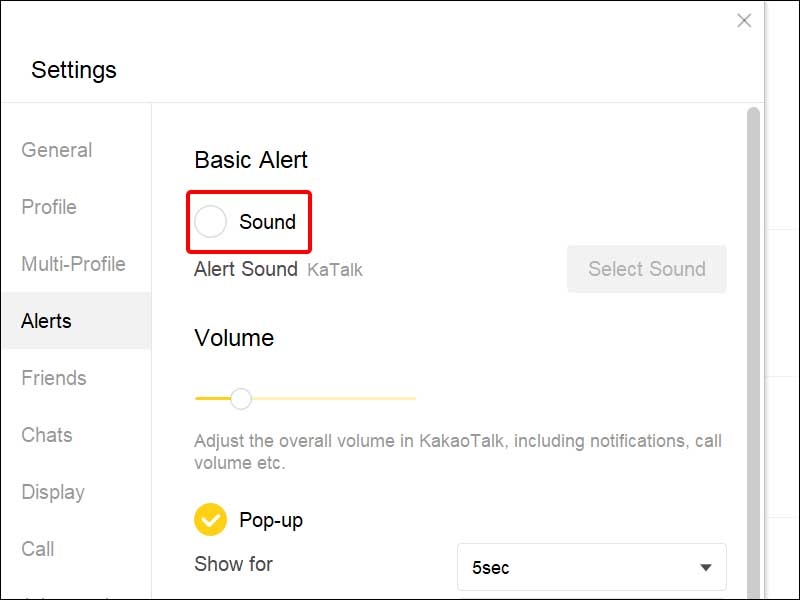Select the Alerts tab in sidebar
The height and width of the screenshot is (600, 800).
(x=77, y=321)
